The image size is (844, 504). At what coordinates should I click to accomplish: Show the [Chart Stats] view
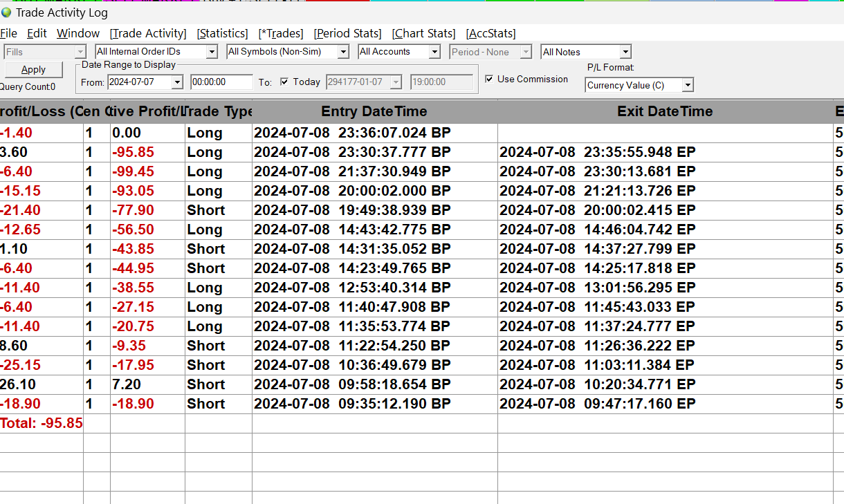(x=423, y=33)
